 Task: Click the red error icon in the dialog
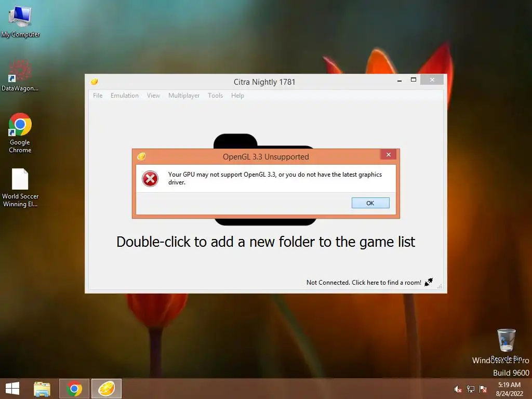point(150,179)
